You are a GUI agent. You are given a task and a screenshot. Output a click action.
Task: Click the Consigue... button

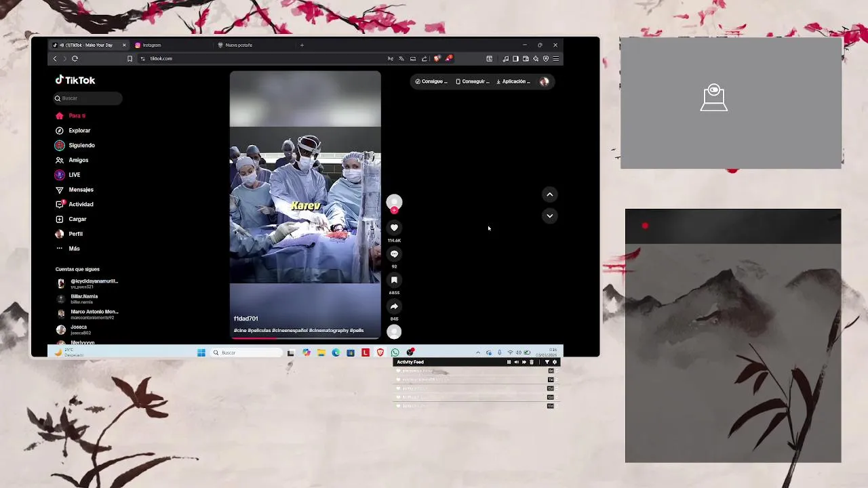(431, 81)
